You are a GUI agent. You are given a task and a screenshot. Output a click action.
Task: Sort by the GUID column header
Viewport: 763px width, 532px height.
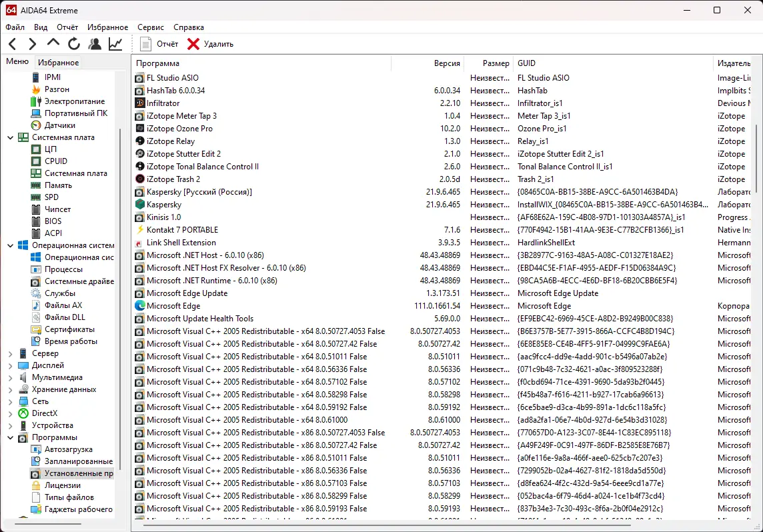[613, 63]
